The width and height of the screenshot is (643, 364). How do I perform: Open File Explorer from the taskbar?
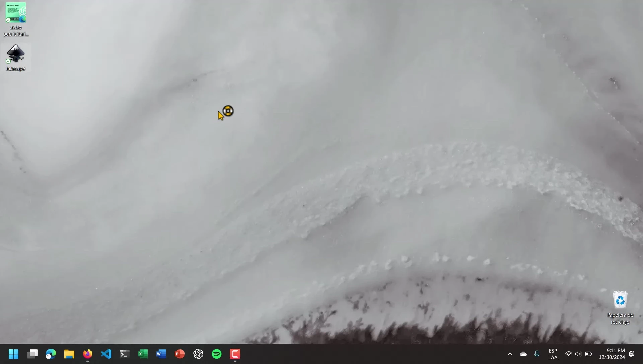click(69, 354)
